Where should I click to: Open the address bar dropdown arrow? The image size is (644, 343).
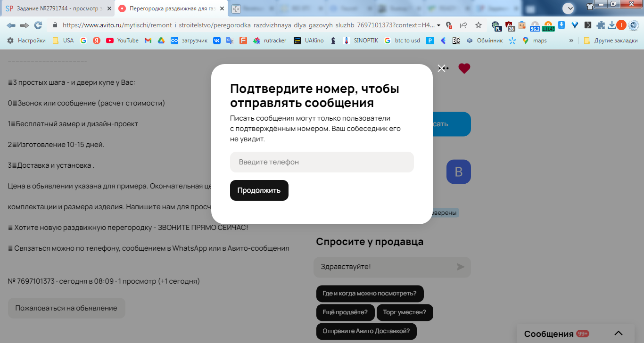click(x=439, y=25)
